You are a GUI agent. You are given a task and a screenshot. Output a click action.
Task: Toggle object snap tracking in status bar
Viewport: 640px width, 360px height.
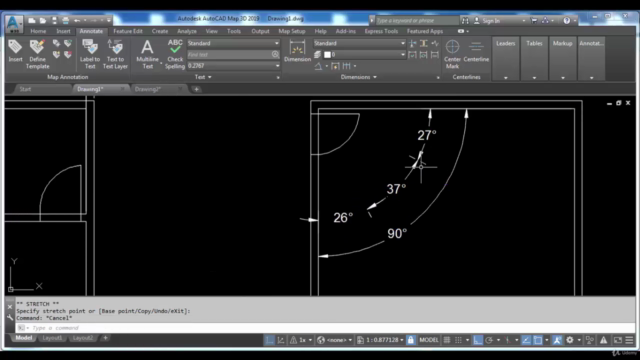coord(526,340)
